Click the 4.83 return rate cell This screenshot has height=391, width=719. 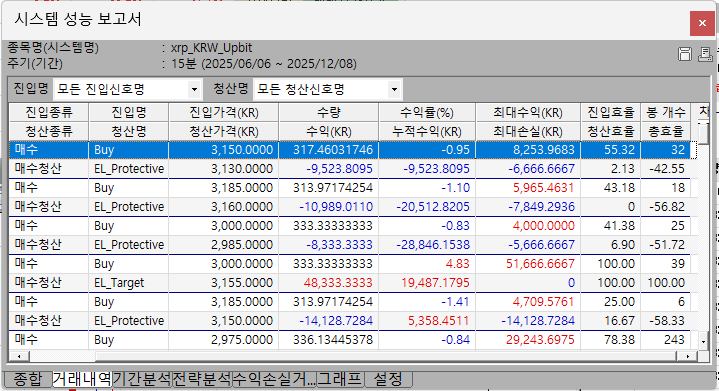427,264
